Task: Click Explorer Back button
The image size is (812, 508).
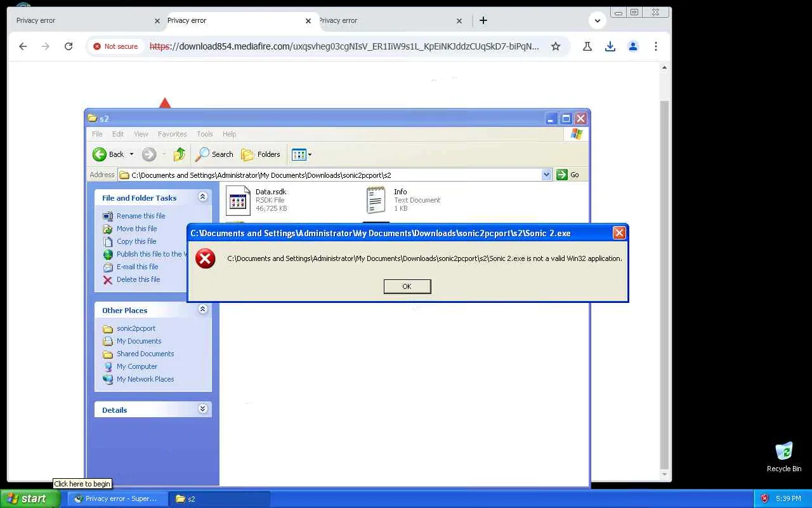Action: pos(108,154)
